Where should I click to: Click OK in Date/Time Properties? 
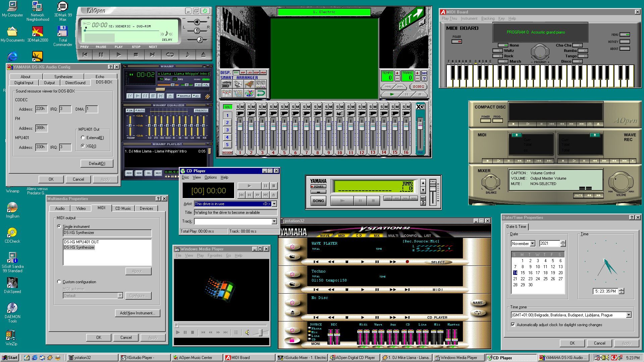coord(572,343)
